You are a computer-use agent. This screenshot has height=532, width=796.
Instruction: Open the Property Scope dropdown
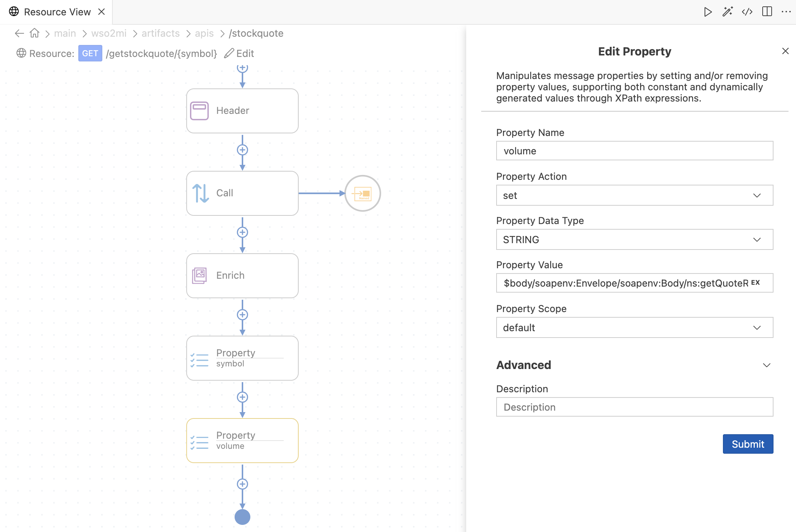634,327
